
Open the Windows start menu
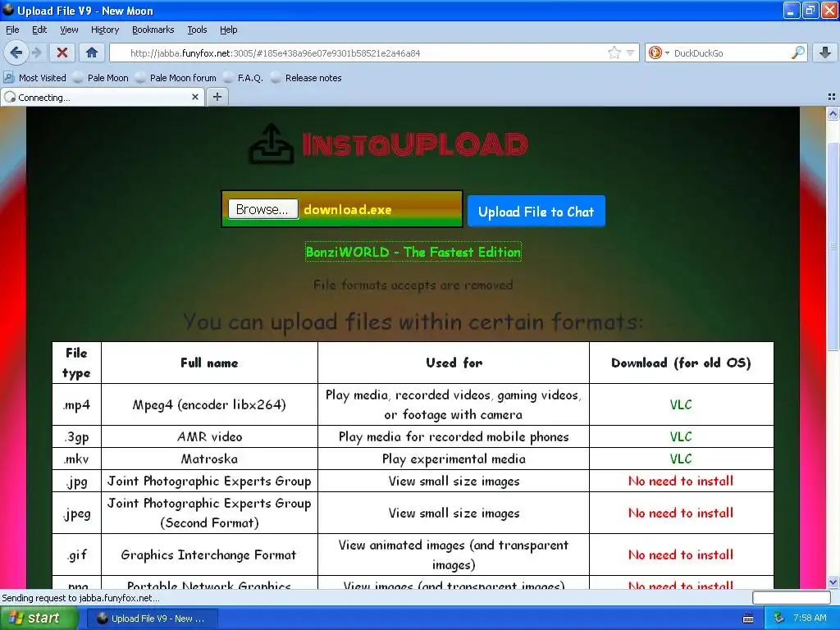(39, 618)
